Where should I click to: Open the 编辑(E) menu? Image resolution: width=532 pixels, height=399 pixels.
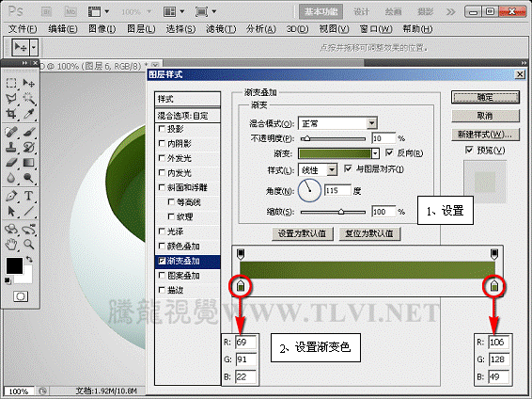point(63,29)
